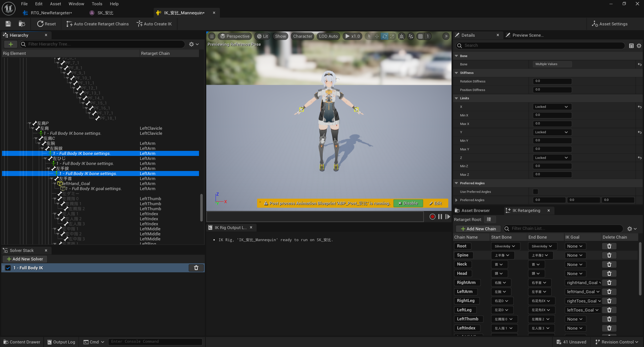Add new element in the Hierarchy panel
Viewport: 644px width, 347px height.
click(11, 44)
